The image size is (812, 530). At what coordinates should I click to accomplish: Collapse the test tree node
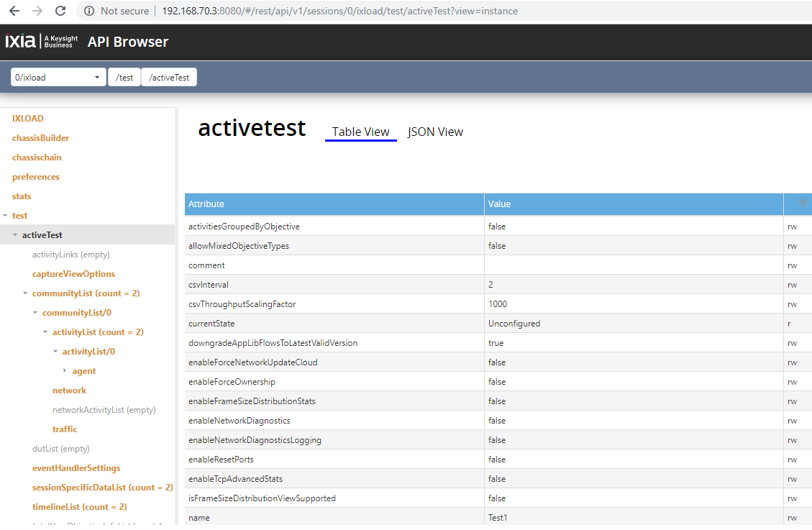tap(6, 216)
